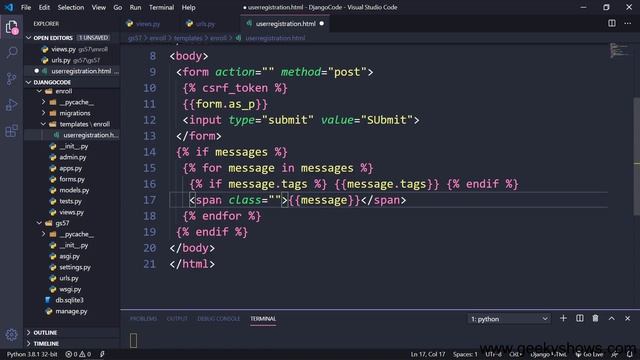640x360 pixels.
Task: Select the userregistration.html editor tab
Action: coord(286,24)
